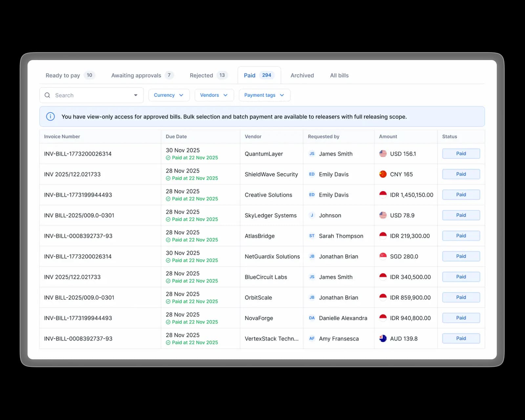Screen dimensions: 525x420
Task: Click the Paid button on the QuantumLayer row
Action: (x=461, y=153)
